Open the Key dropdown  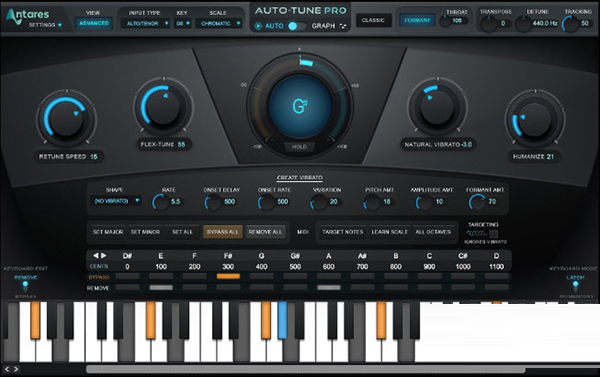[x=183, y=23]
